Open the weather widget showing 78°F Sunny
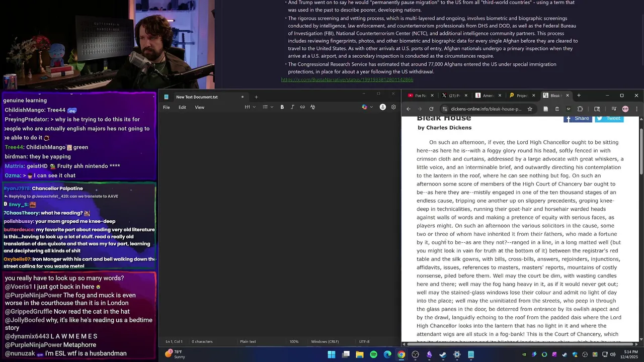The height and width of the screenshot is (362, 644). point(175,354)
